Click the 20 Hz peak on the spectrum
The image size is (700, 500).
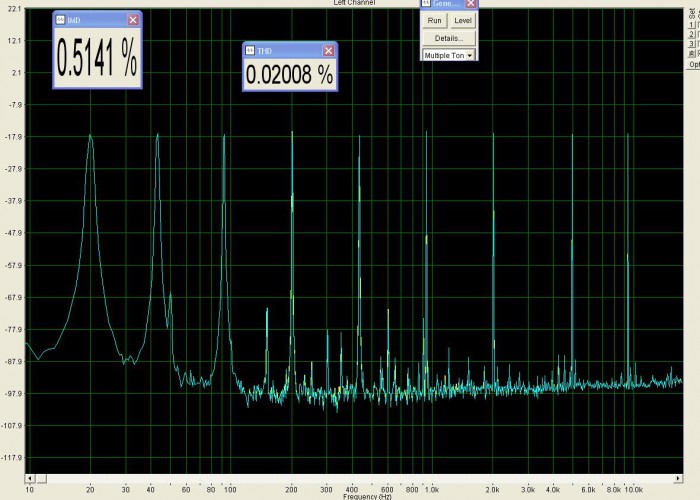tap(90, 135)
